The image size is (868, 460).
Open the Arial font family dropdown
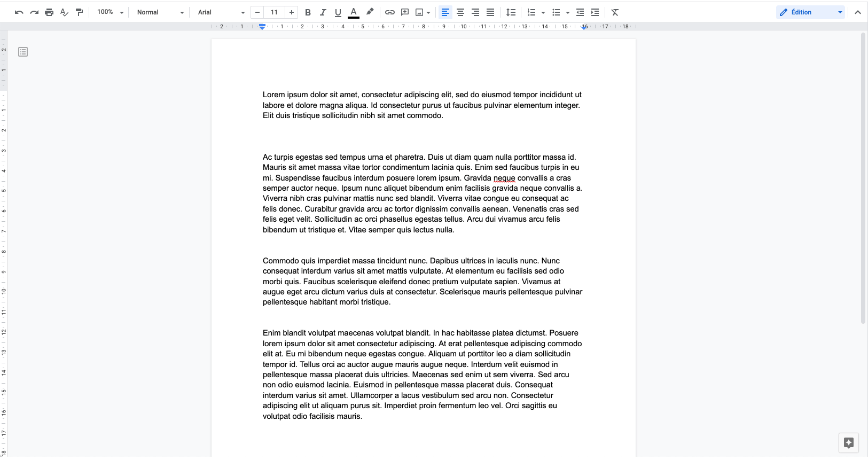tap(221, 12)
